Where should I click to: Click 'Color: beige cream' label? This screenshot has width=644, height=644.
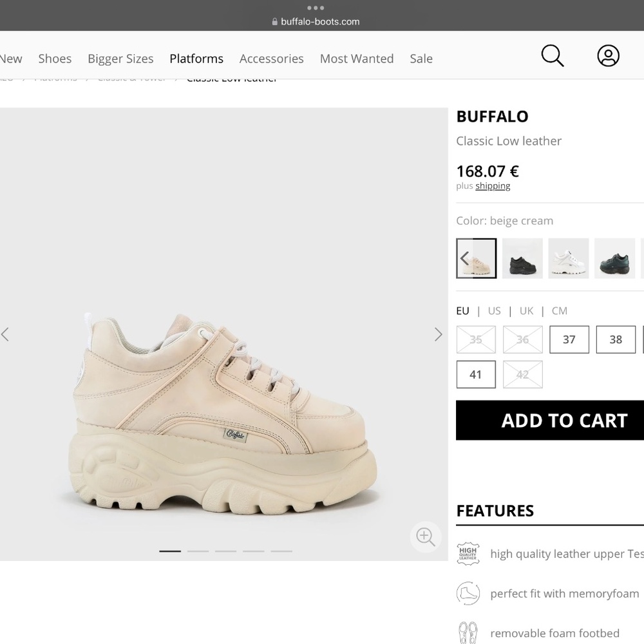click(504, 221)
